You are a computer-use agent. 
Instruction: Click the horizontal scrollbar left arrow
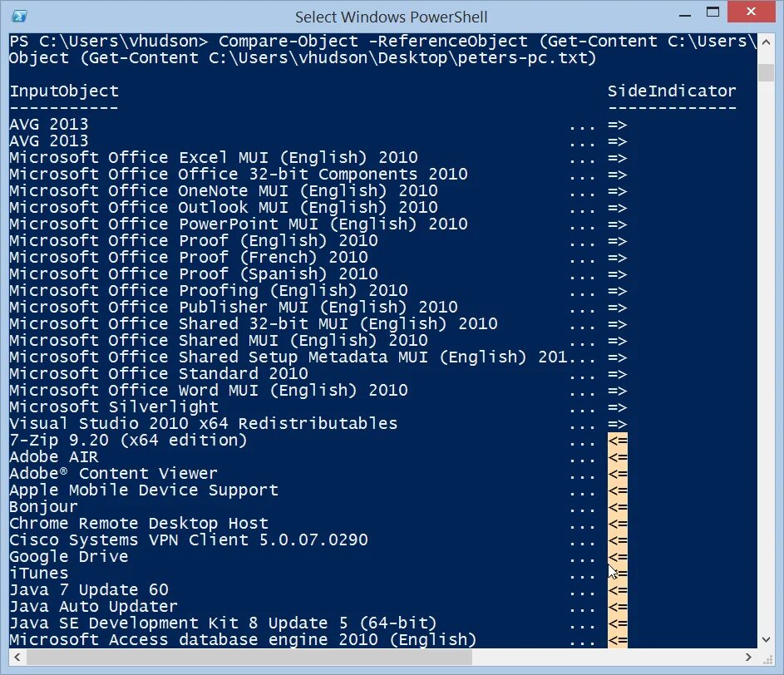(17, 657)
